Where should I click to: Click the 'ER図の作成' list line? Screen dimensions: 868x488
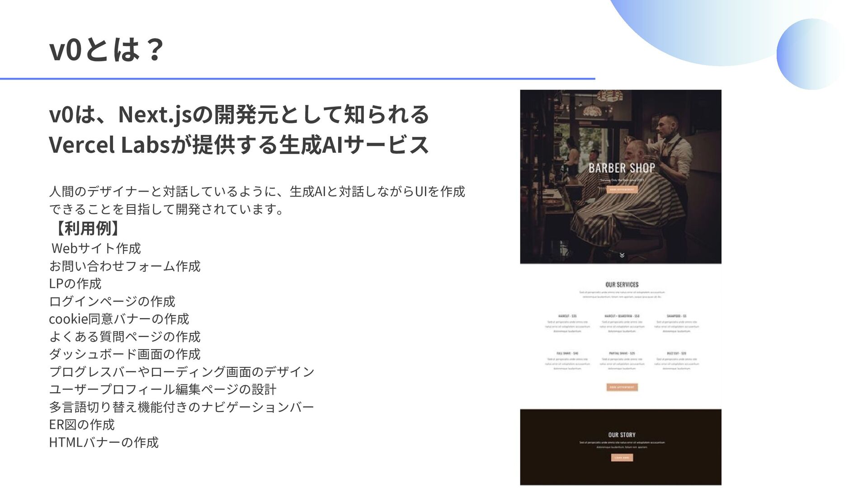(82, 424)
